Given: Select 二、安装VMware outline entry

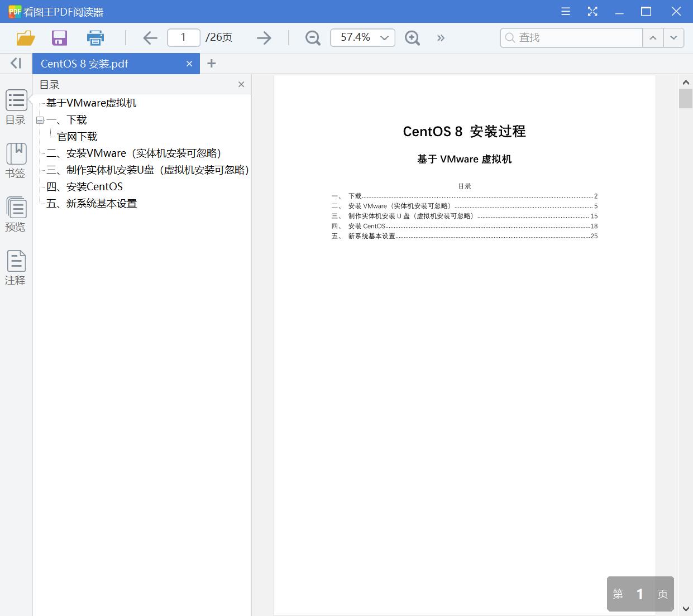Looking at the screenshot, I should (134, 153).
